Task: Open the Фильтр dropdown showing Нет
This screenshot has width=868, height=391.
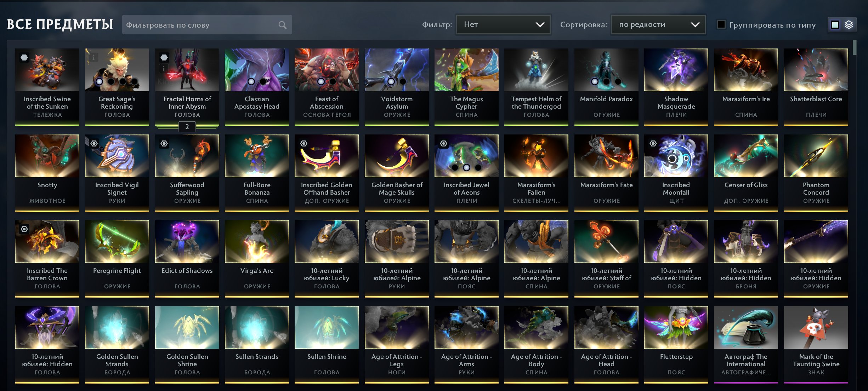Action: pyautogui.click(x=503, y=24)
